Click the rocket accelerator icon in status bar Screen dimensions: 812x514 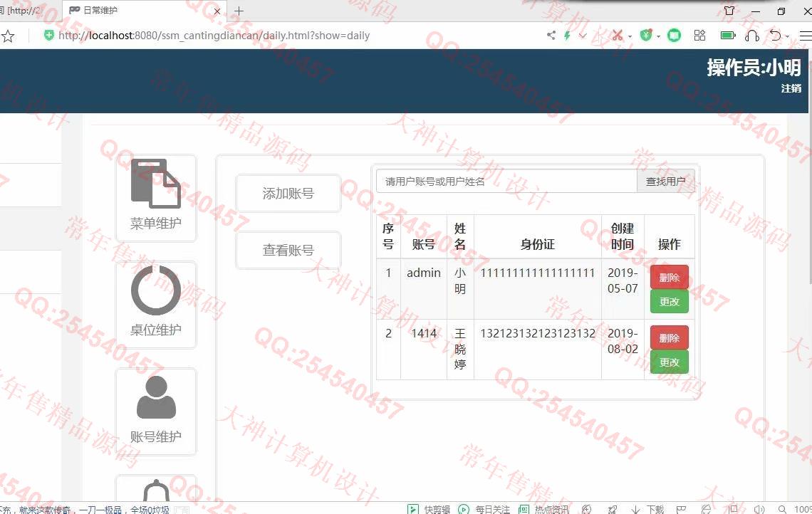pos(612,509)
